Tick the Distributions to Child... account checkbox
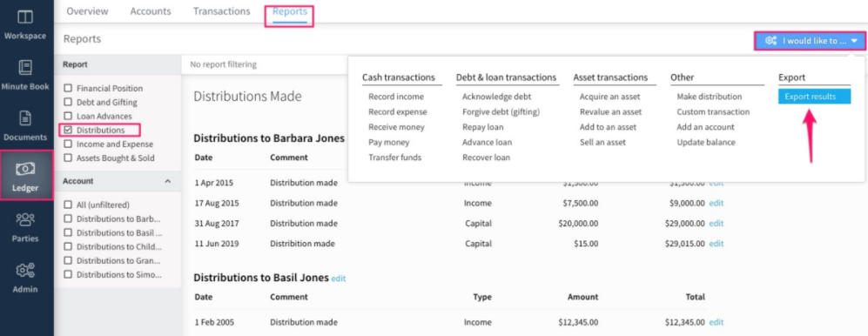868x336 pixels. click(x=68, y=246)
